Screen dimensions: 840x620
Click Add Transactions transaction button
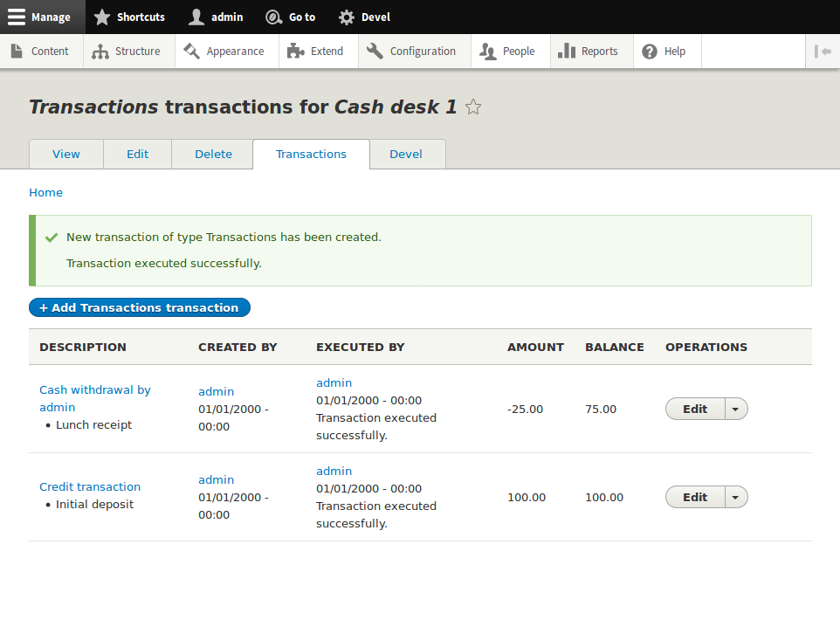click(x=139, y=307)
